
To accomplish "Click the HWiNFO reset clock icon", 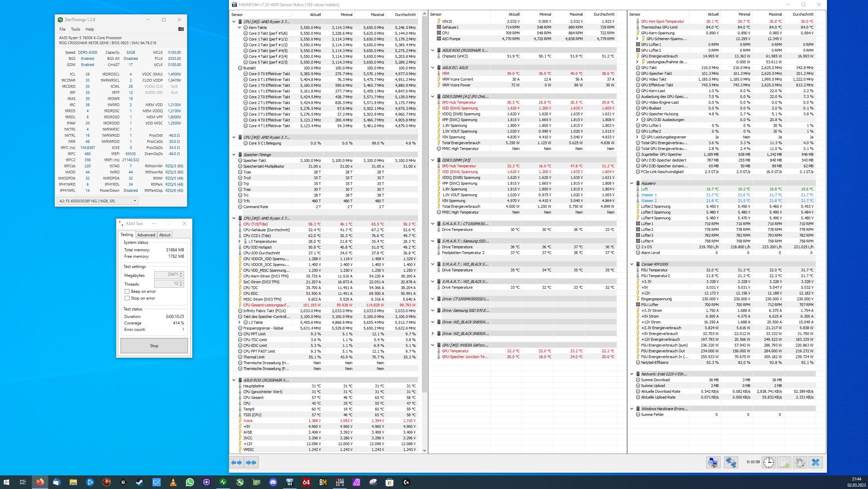I will click(x=768, y=462).
